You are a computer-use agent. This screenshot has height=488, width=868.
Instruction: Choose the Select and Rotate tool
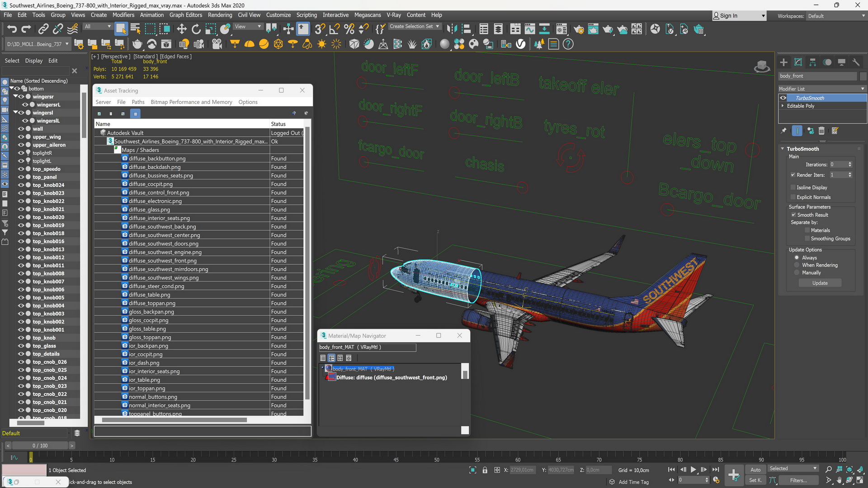(x=196, y=29)
